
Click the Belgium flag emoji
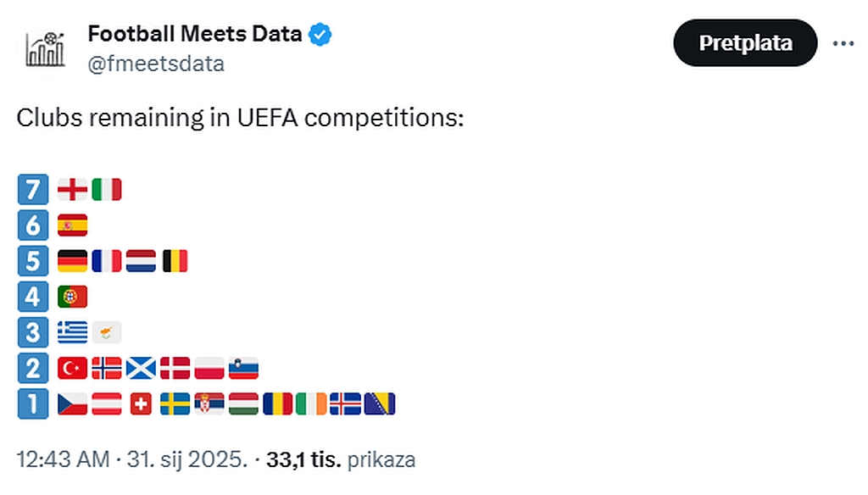point(175,261)
